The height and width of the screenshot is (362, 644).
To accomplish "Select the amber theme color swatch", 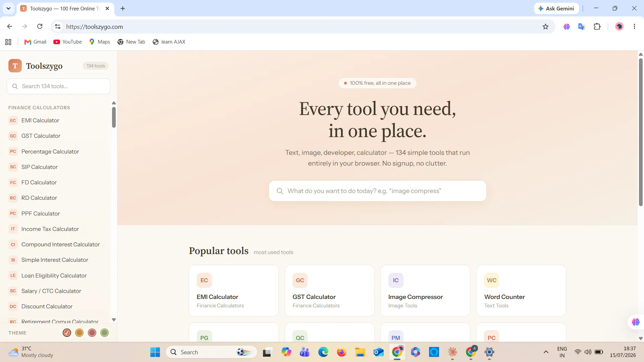I will [x=79, y=333].
